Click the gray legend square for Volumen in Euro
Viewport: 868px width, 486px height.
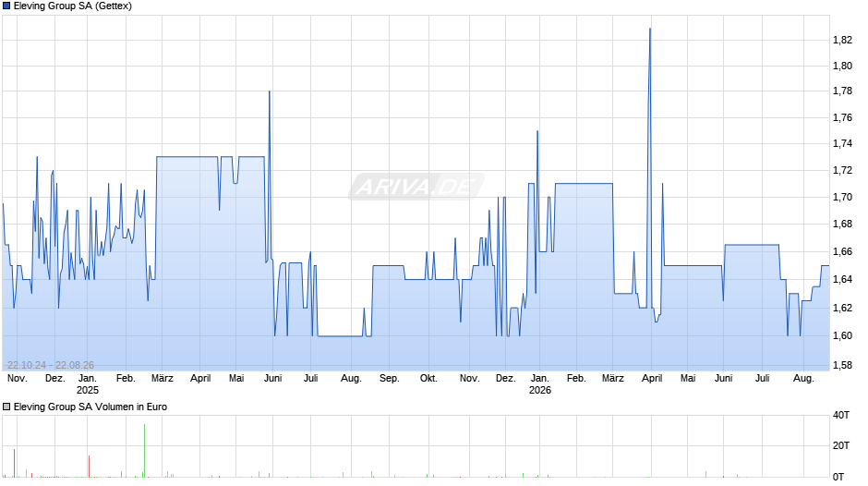tap(6, 407)
